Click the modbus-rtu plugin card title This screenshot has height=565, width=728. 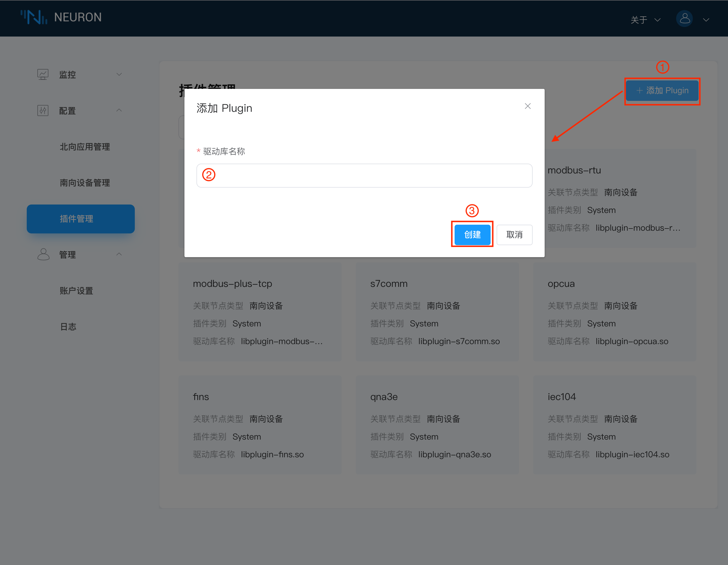pos(574,170)
